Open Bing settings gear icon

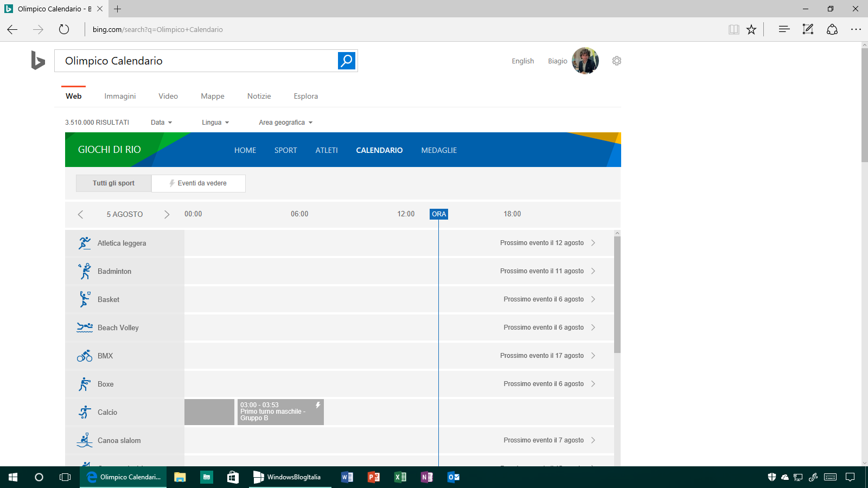[617, 61]
